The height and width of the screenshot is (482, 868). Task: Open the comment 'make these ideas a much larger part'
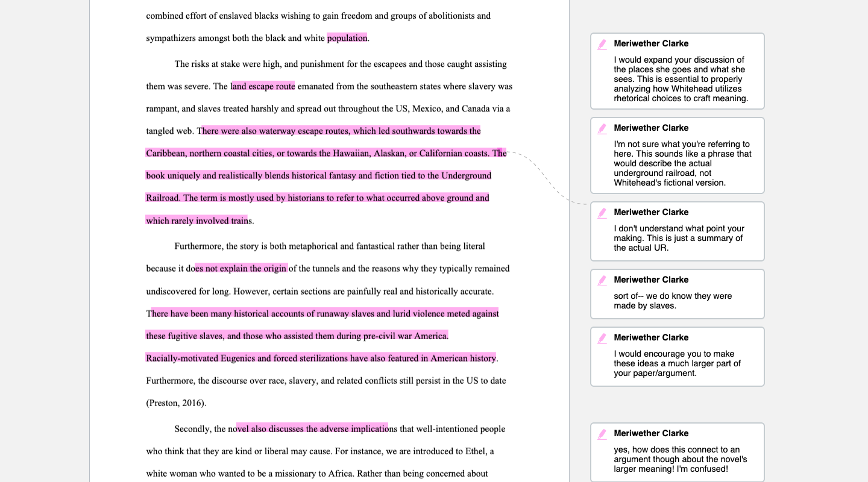pos(678,357)
